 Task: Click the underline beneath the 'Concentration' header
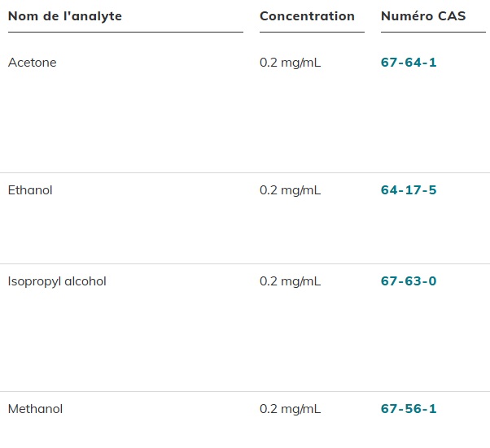point(312,32)
